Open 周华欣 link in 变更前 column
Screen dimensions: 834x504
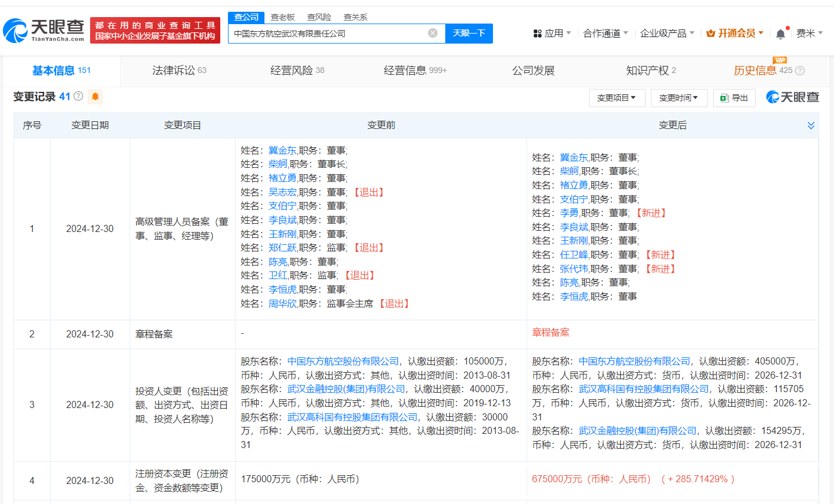coord(283,304)
